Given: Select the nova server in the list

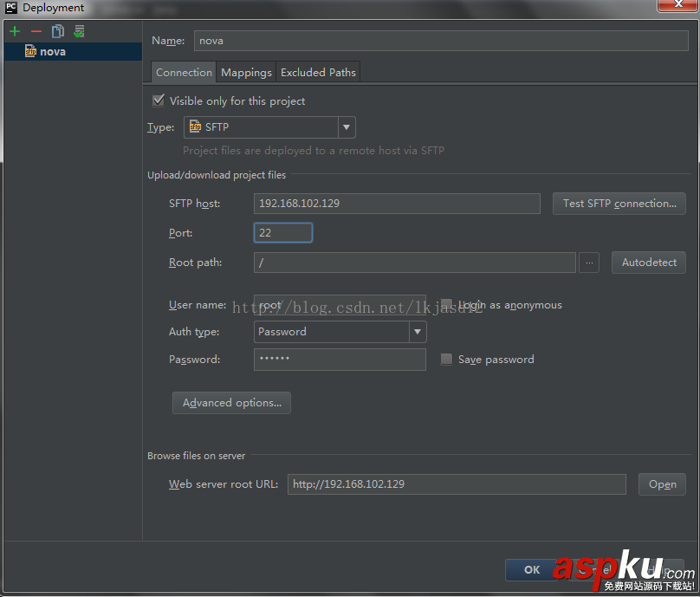Looking at the screenshot, I should (73, 52).
